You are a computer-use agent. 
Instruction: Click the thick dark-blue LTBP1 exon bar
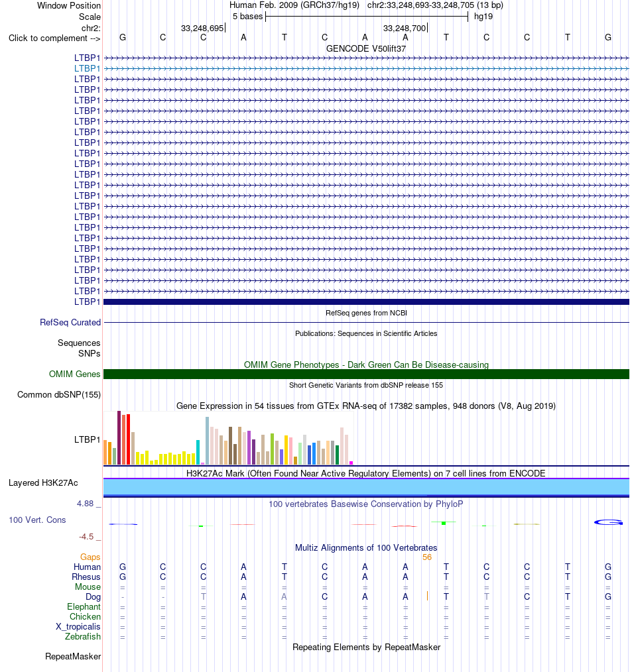(x=366, y=302)
